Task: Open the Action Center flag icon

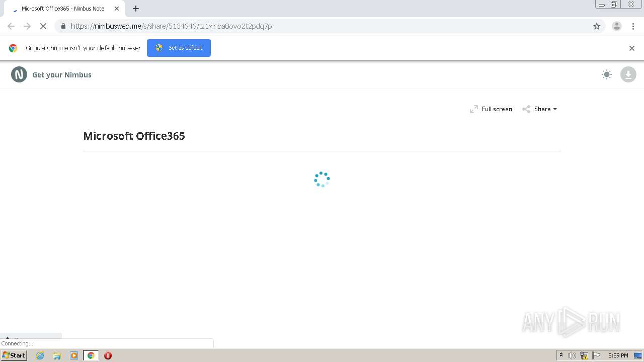Action: [x=596, y=355]
